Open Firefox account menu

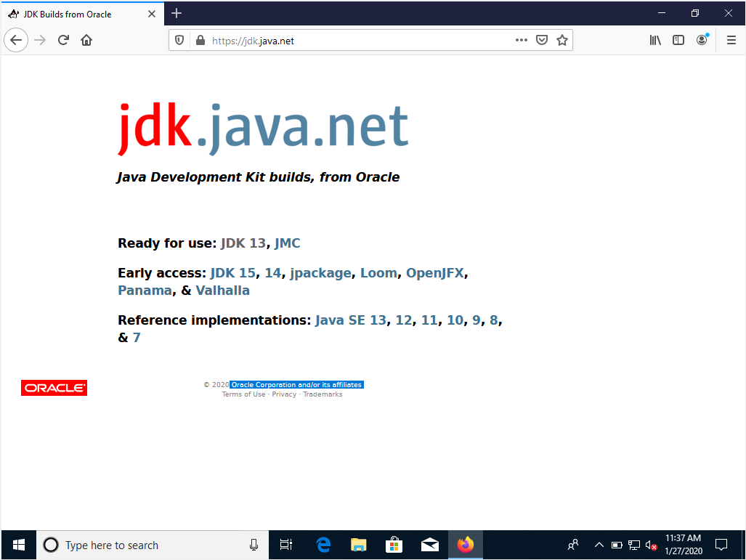(702, 41)
